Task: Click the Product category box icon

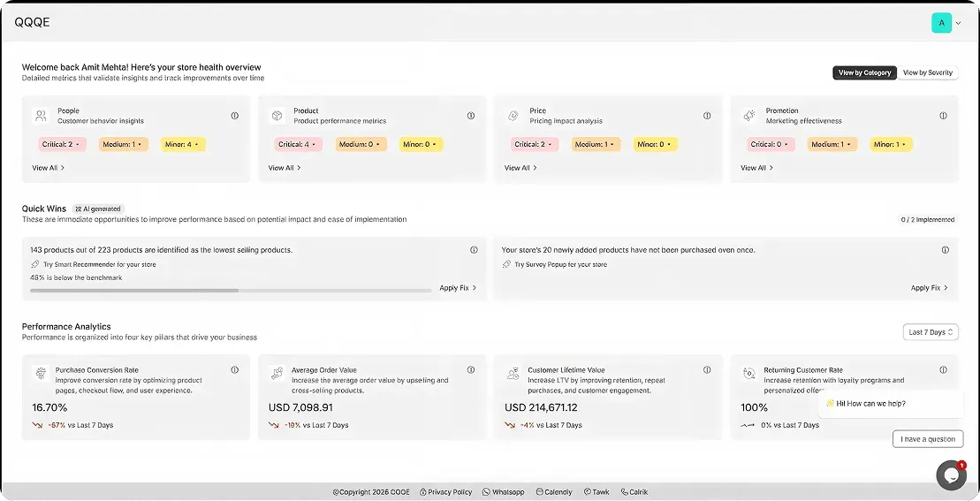Action: [x=277, y=116]
